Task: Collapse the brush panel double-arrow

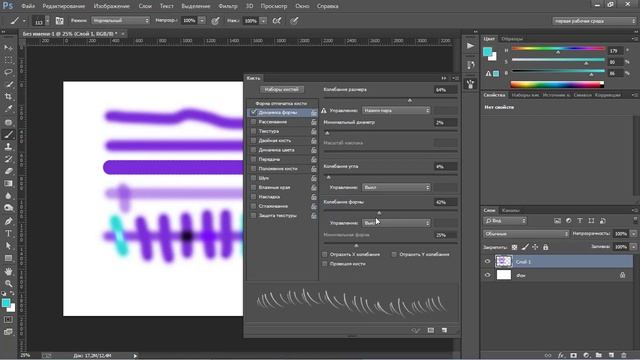Action: click(444, 78)
